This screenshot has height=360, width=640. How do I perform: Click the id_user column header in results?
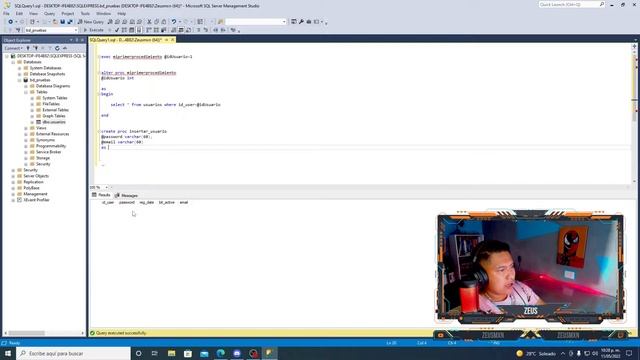click(x=108, y=202)
